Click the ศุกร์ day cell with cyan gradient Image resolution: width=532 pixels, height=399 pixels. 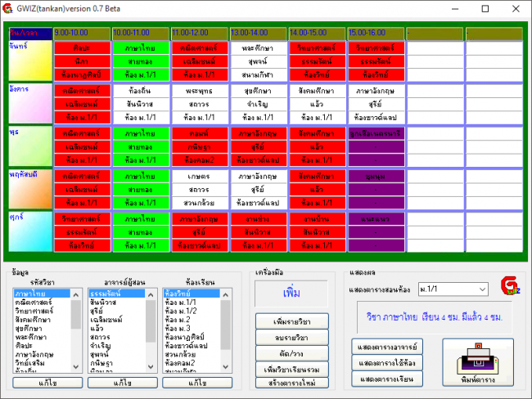point(30,232)
